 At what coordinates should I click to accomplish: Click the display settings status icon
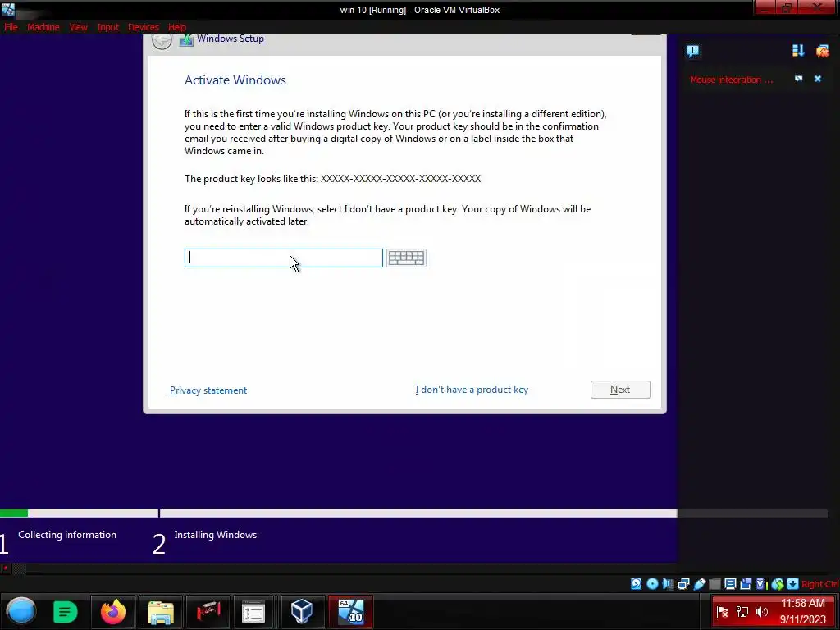pyautogui.click(x=730, y=584)
